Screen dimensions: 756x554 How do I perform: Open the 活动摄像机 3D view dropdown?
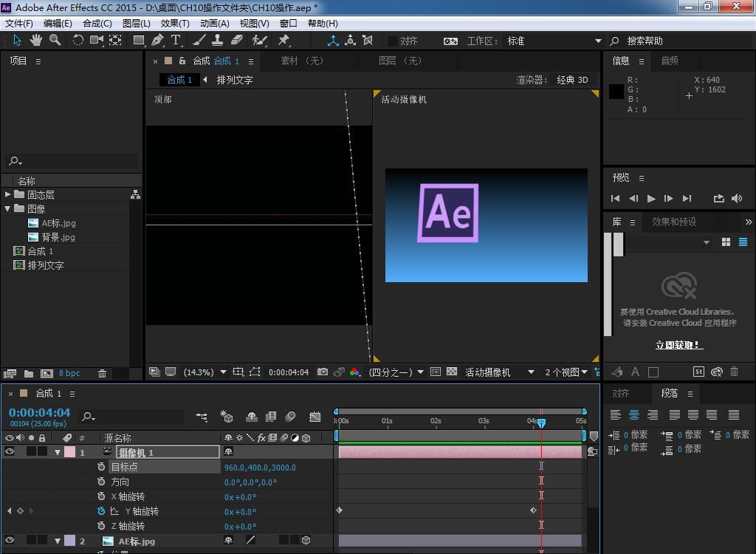pyautogui.click(x=500, y=372)
